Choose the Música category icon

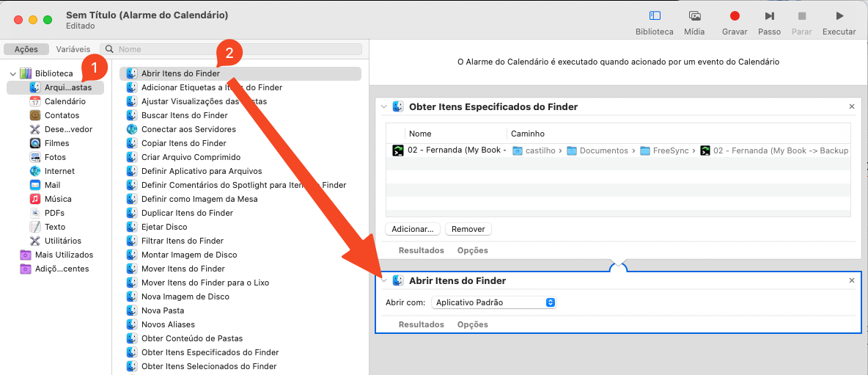coord(35,199)
